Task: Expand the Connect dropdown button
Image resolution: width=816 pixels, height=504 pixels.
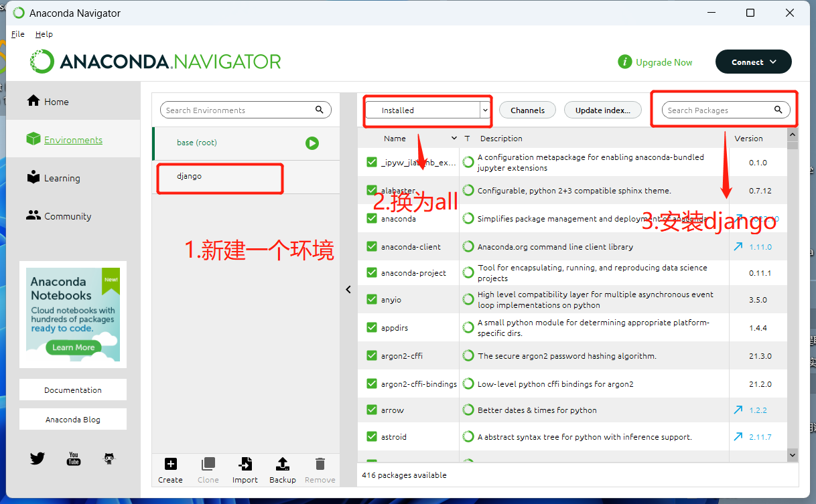Action: point(754,62)
